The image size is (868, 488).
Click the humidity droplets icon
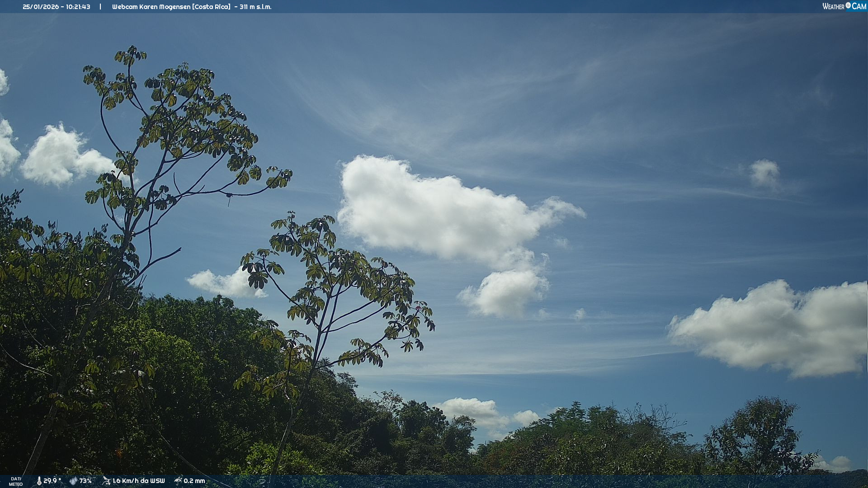point(73,481)
